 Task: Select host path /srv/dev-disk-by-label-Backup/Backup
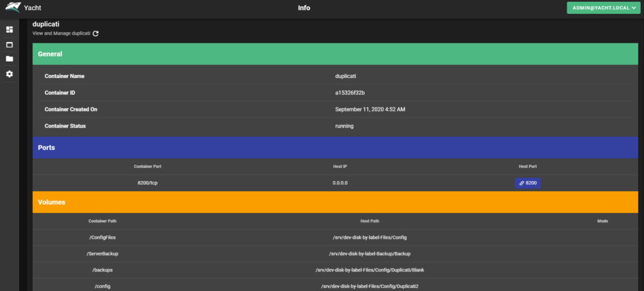click(370, 254)
